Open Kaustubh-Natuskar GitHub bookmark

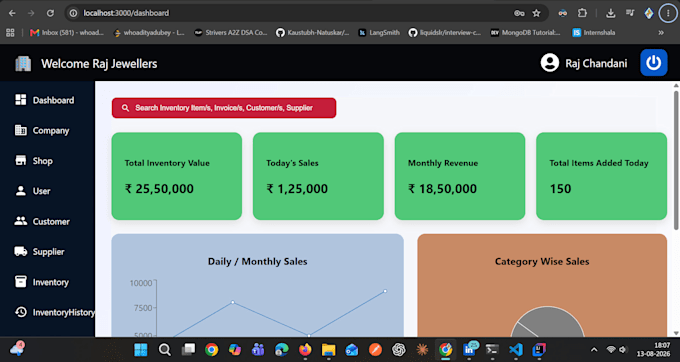pos(312,33)
